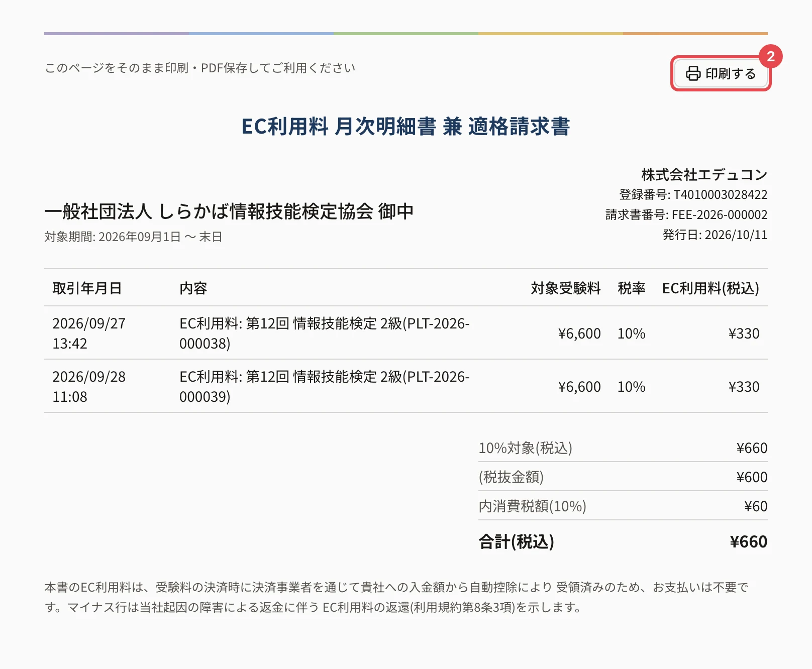
Task: Select invoice number FEE-2026-000002
Action: tap(720, 214)
